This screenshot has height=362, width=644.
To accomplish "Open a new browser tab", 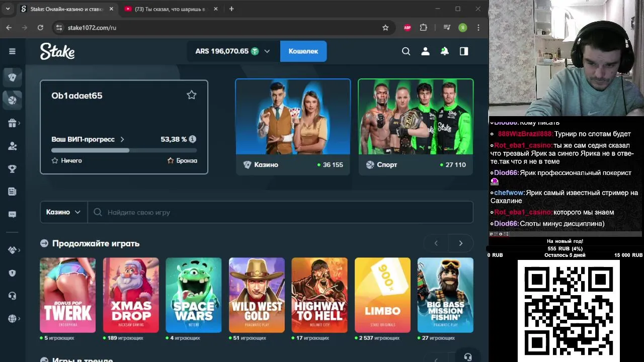I will coord(231,9).
